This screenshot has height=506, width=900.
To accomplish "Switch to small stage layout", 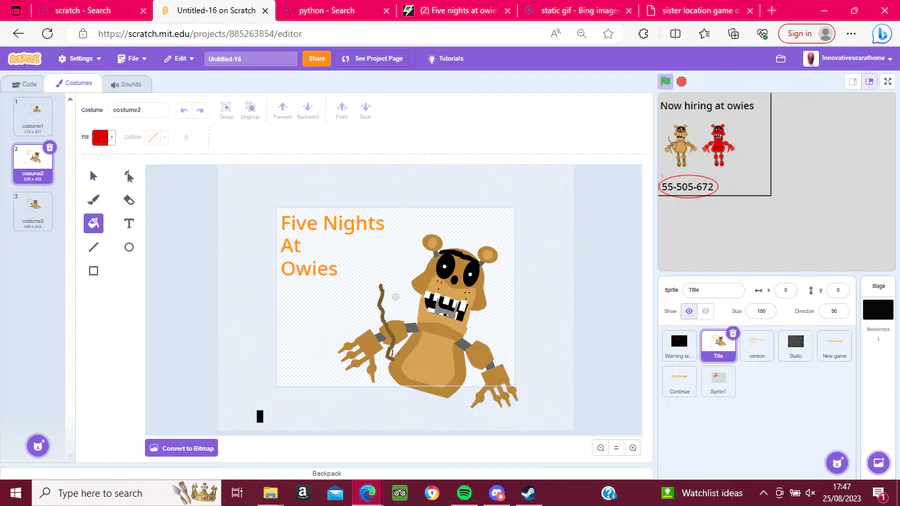I will pyautogui.click(x=853, y=81).
